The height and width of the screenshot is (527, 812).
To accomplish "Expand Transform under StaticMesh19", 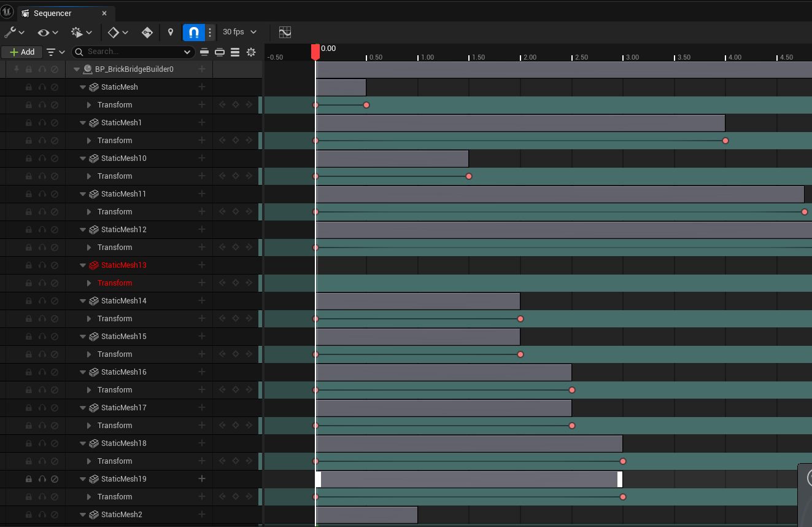I will coord(89,497).
